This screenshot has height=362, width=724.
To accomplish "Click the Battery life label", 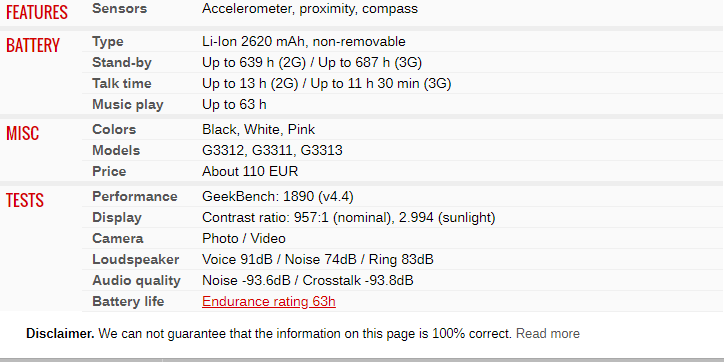I will tap(128, 302).
